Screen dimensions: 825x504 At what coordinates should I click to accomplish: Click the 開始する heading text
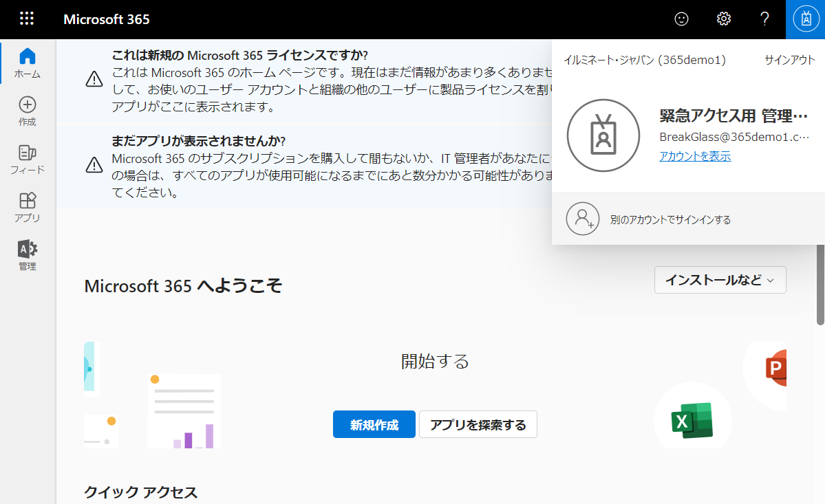(x=435, y=362)
